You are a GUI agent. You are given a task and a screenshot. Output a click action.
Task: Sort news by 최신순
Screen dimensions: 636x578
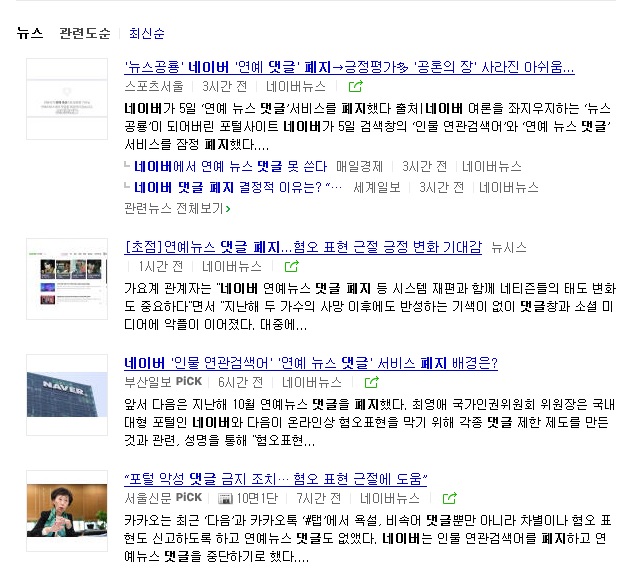click(x=146, y=33)
